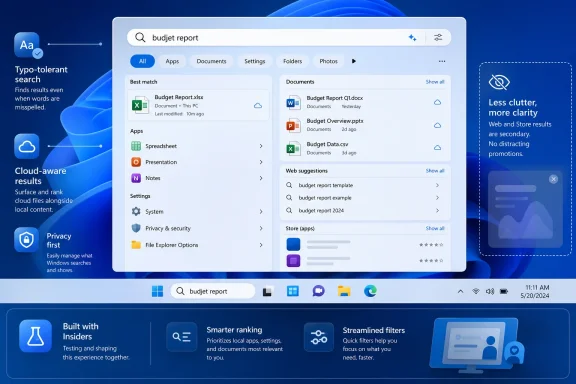Open Budget Report.xlsx best match result
Viewport: 576px width, 384px height.
198,105
